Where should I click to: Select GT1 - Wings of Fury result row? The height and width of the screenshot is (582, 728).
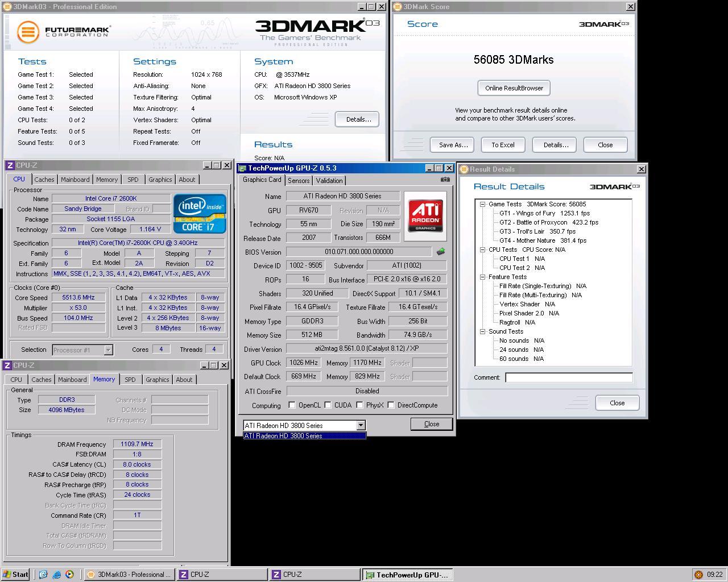[x=545, y=213]
